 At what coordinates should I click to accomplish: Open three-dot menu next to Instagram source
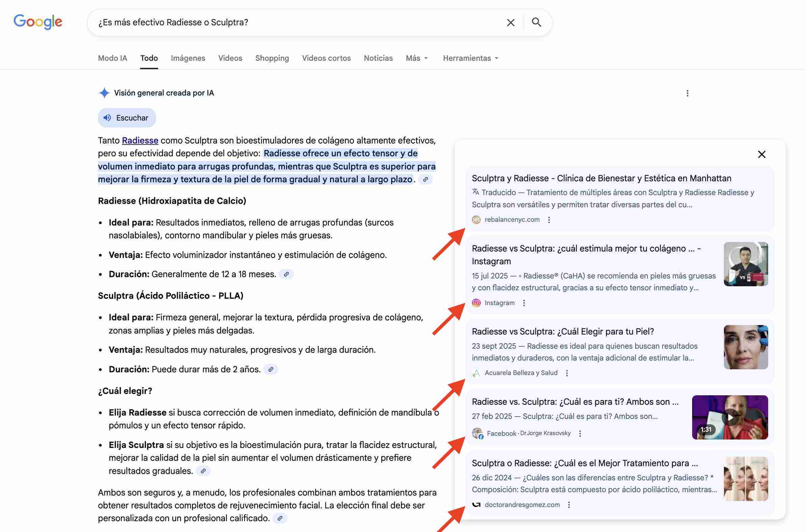[524, 303]
